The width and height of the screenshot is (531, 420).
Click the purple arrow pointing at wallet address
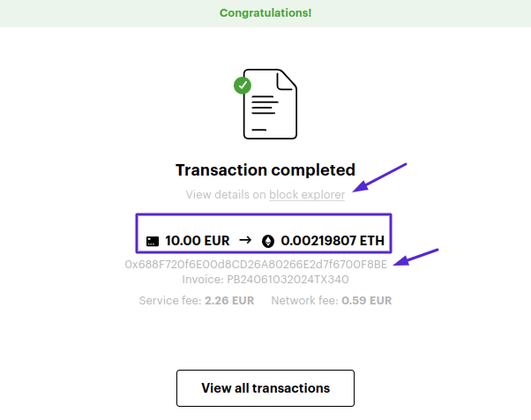pos(415,258)
